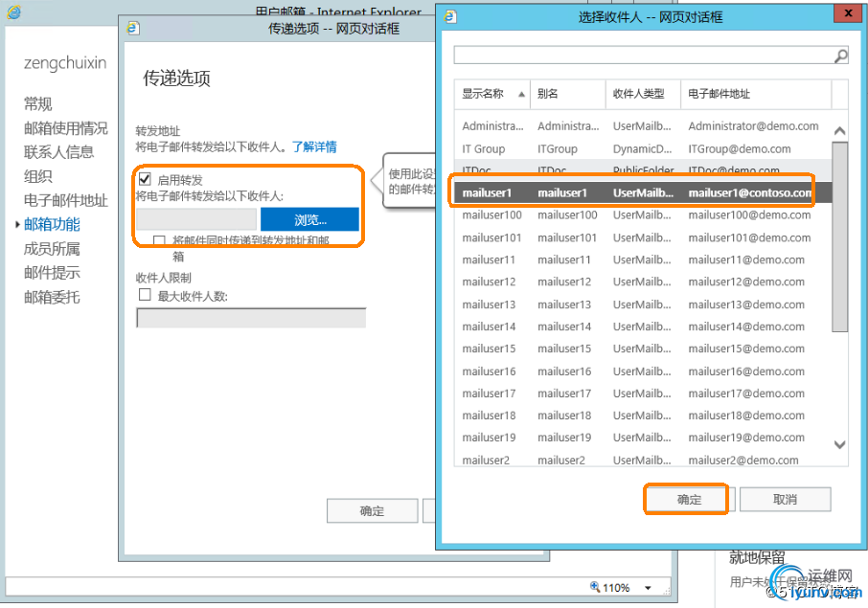
Task: Select the mailuser17 row
Action: (643, 394)
